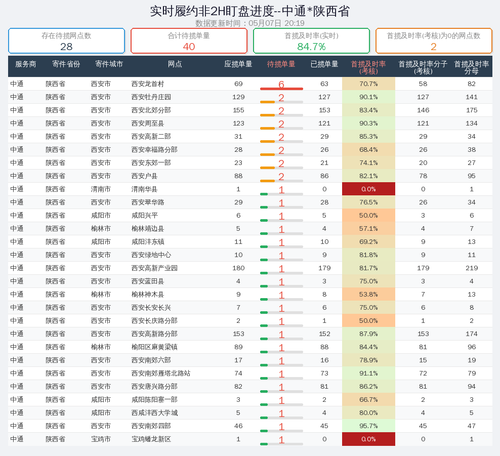Click the 53.8% rate cell for 榆林神木县

tap(368, 294)
